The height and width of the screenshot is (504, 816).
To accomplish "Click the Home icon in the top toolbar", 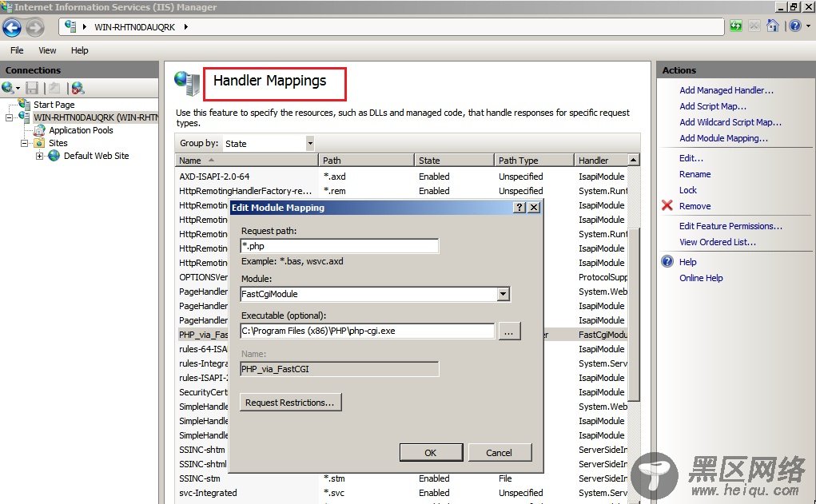I will [x=773, y=26].
